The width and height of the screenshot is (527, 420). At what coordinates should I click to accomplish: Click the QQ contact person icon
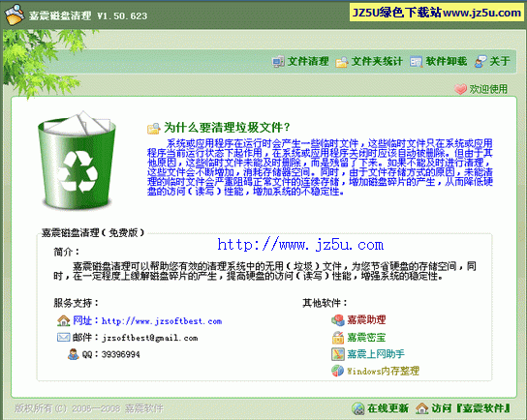pyautogui.click(x=73, y=354)
